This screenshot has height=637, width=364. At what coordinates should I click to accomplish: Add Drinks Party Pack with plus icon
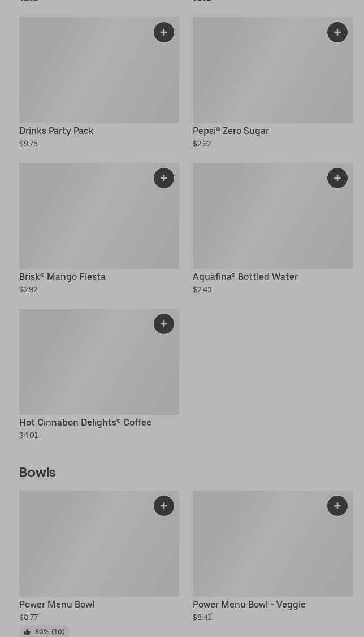(x=164, y=32)
